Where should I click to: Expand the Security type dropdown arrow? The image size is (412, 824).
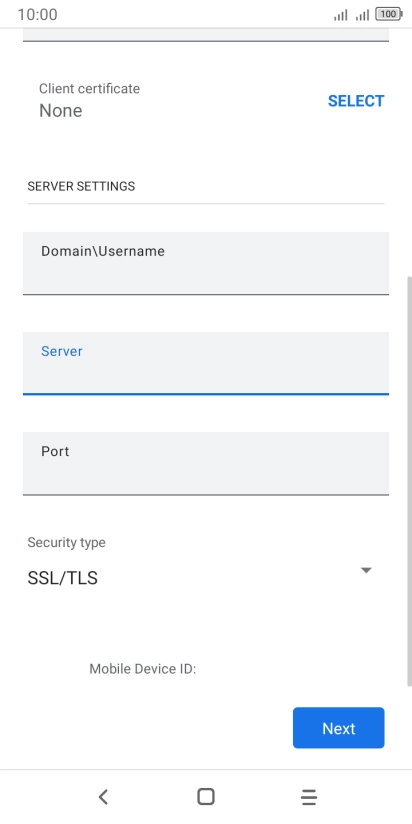click(366, 570)
